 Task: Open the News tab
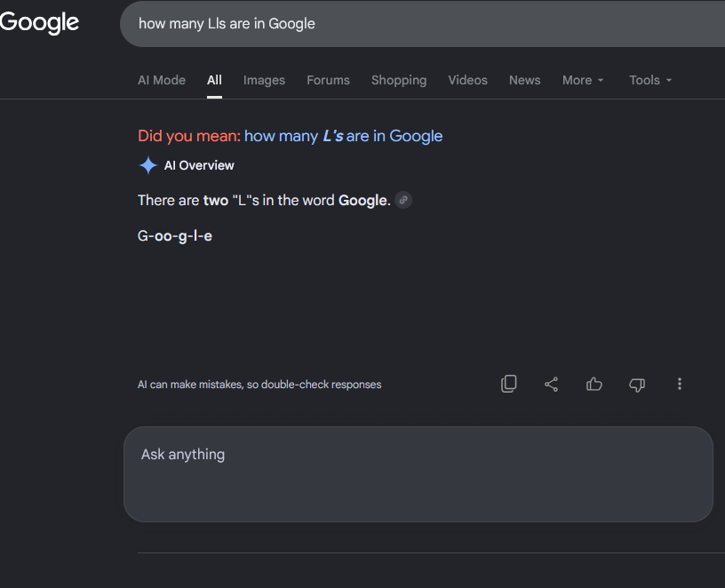point(525,80)
